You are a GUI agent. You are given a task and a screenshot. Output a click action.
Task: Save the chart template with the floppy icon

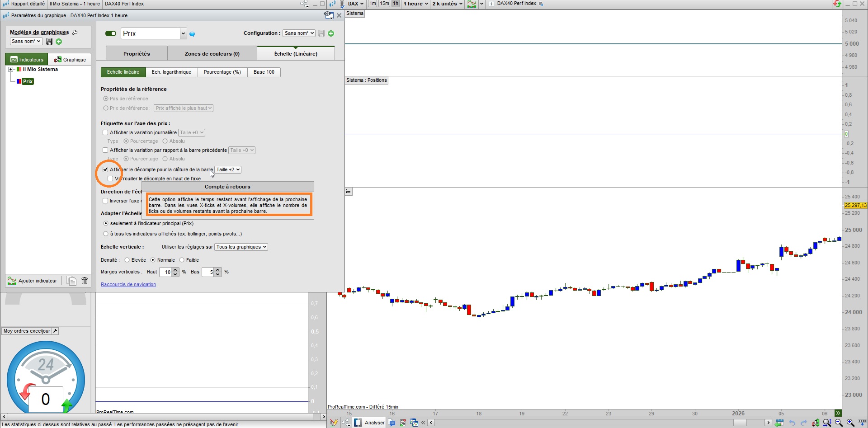point(49,42)
